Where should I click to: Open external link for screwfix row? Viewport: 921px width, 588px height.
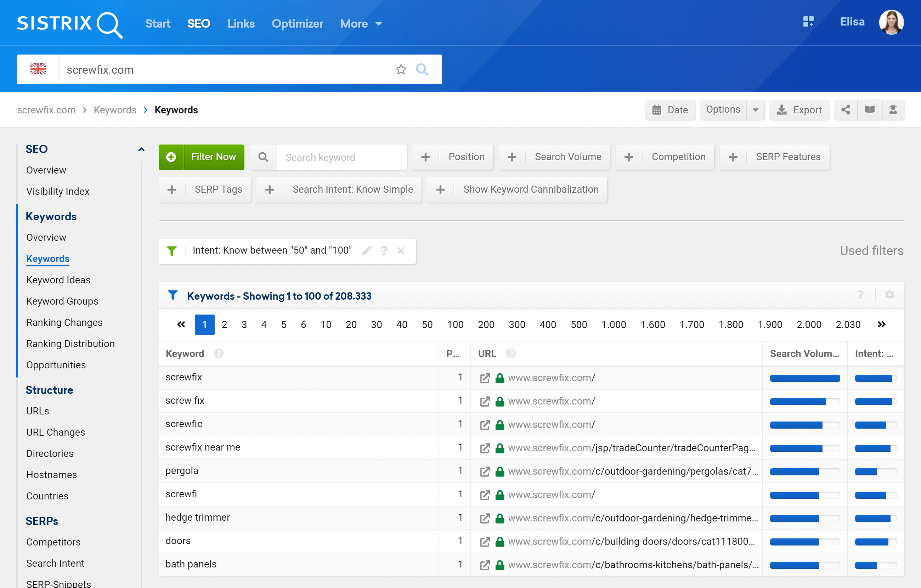(x=485, y=378)
